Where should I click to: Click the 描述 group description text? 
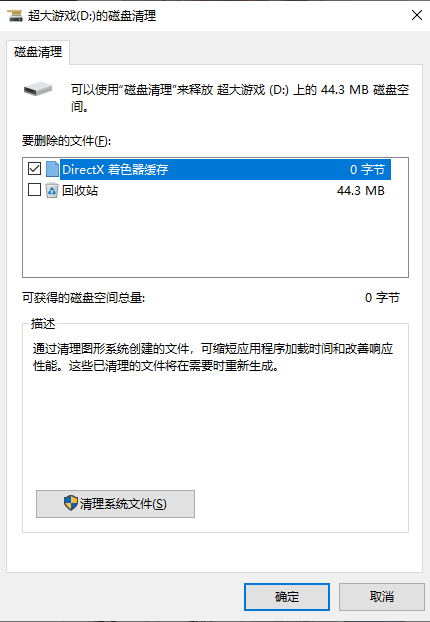213,357
